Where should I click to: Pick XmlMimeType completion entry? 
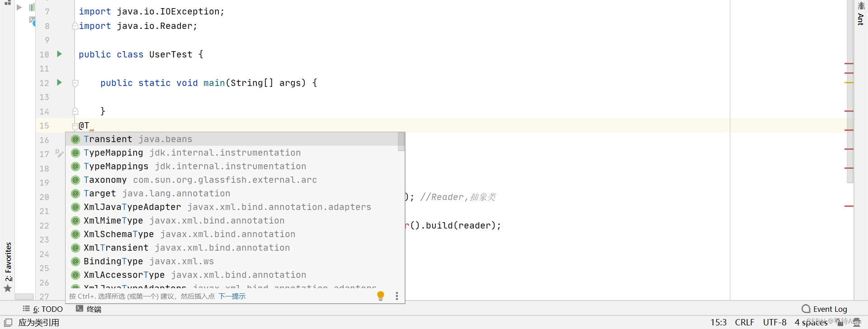click(x=232, y=220)
